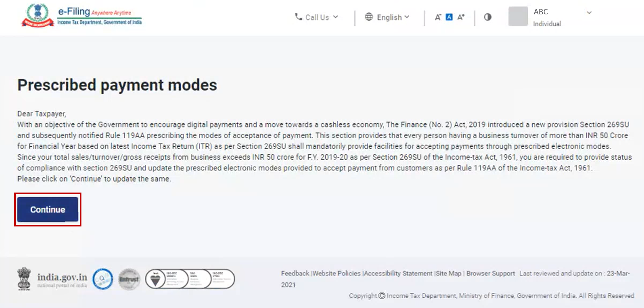Click the globe language icon

(369, 17)
